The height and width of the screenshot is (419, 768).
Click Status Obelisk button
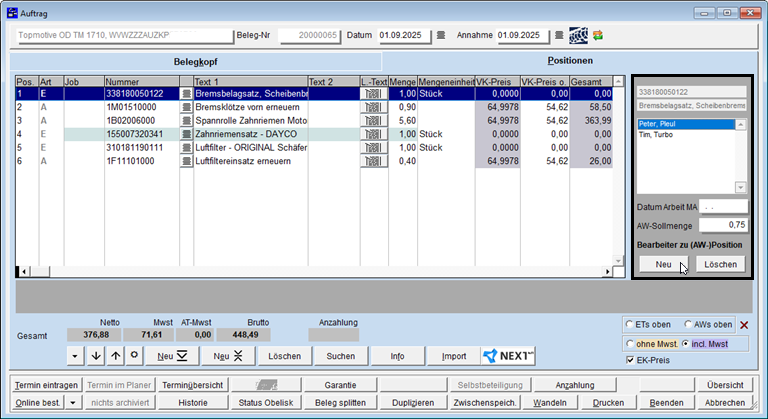266,403
